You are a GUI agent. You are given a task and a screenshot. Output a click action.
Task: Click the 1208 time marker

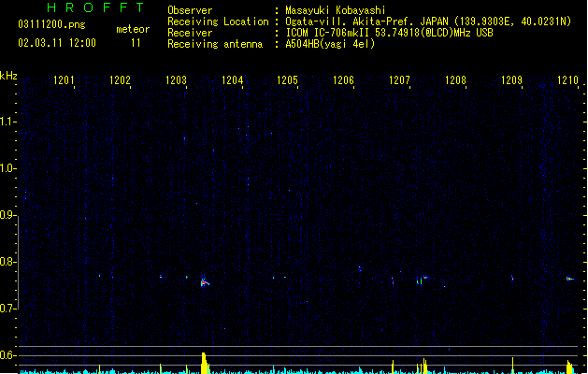tap(455, 80)
